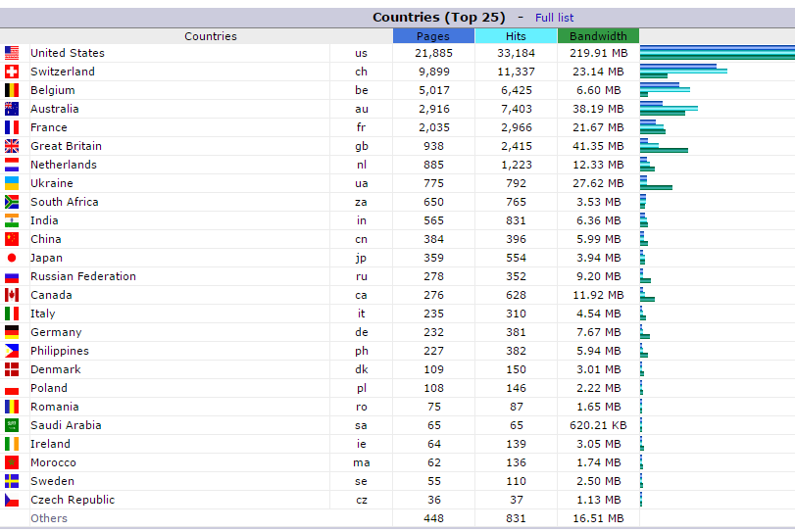Click the 'ph' country code
This screenshot has width=795, height=532.
pos(362,351)
